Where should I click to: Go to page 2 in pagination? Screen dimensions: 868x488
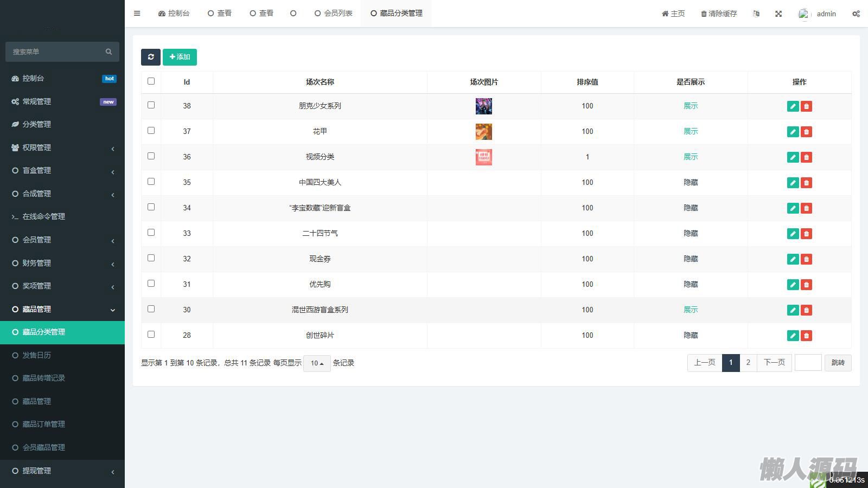point(748,363)
